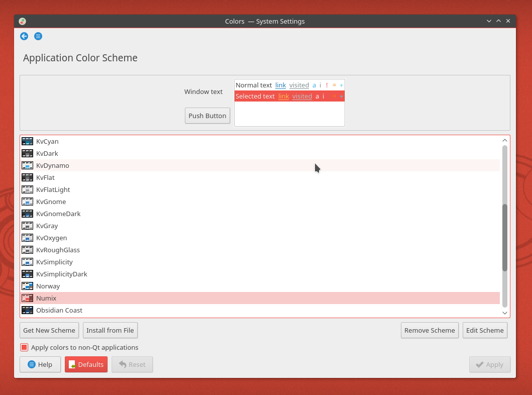Click the Push Button preview
Viewport: 532px width, 395px height.
207,116
